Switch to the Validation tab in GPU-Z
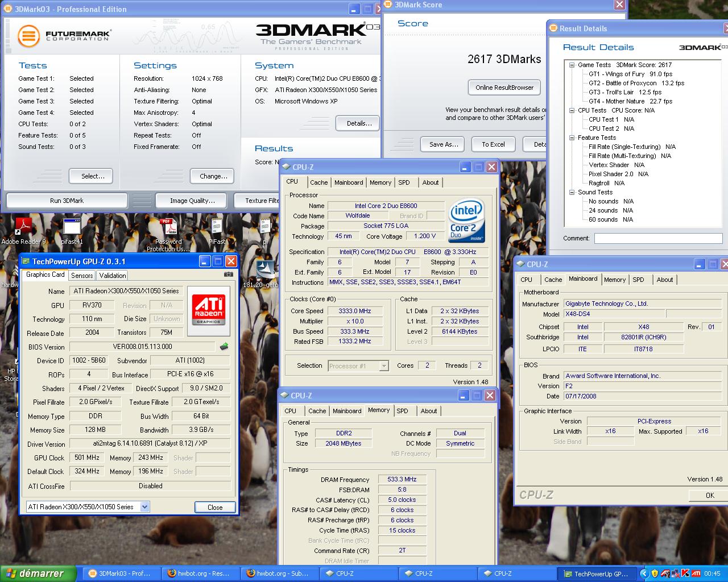The image size is (728, 582). [x=113, y=275]
